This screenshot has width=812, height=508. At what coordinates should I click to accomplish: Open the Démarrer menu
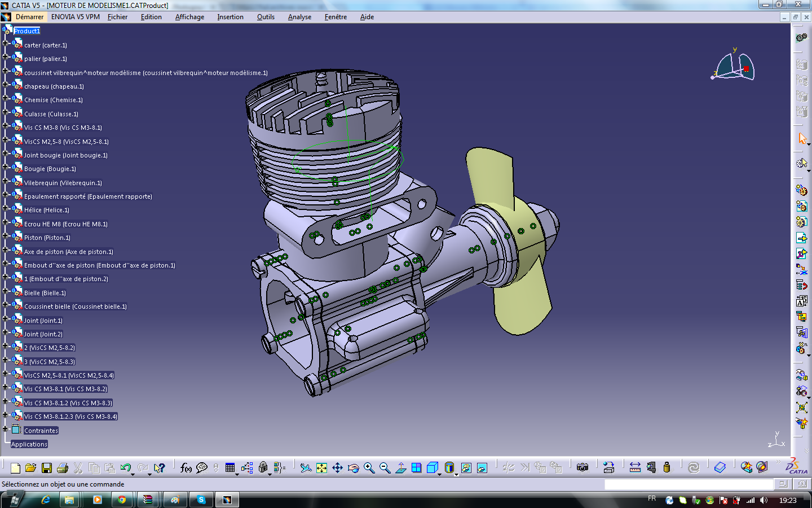29,17
